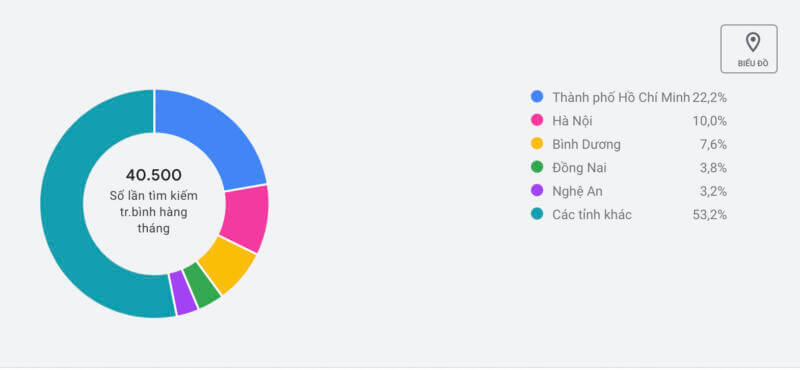Image resolution: width=800 pixels, height=370 pixels.
Task: Select the purple Nghệ An legend dot
Action: point(537,191)
